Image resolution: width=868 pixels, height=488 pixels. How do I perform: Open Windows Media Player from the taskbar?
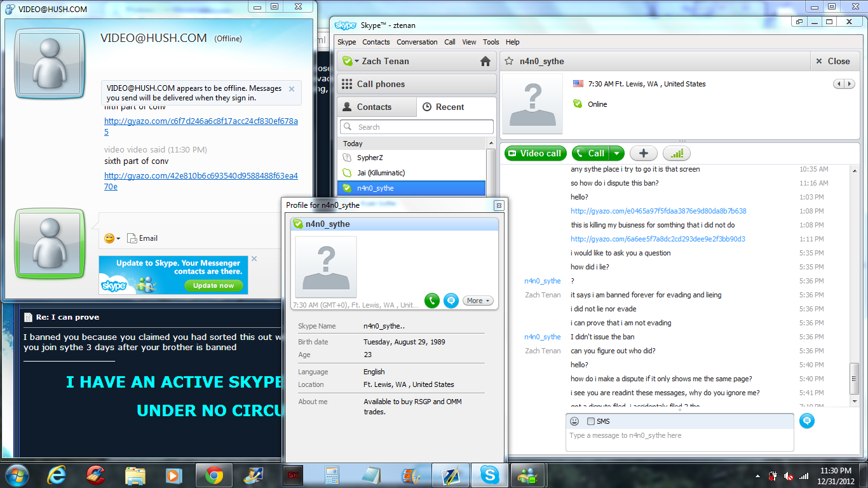pos(173,475)
